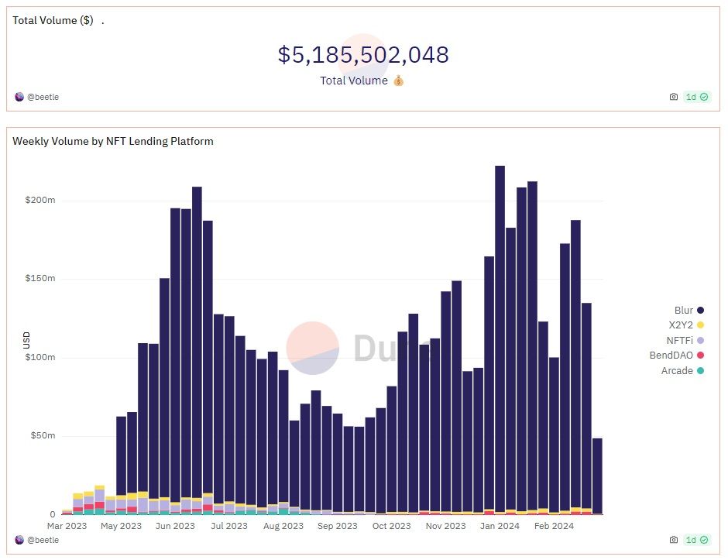Click the camera screenshot icon in Total Volume panel
This screenshot has width=728, height=560.
pyautogui.click(x=673, y=97)
